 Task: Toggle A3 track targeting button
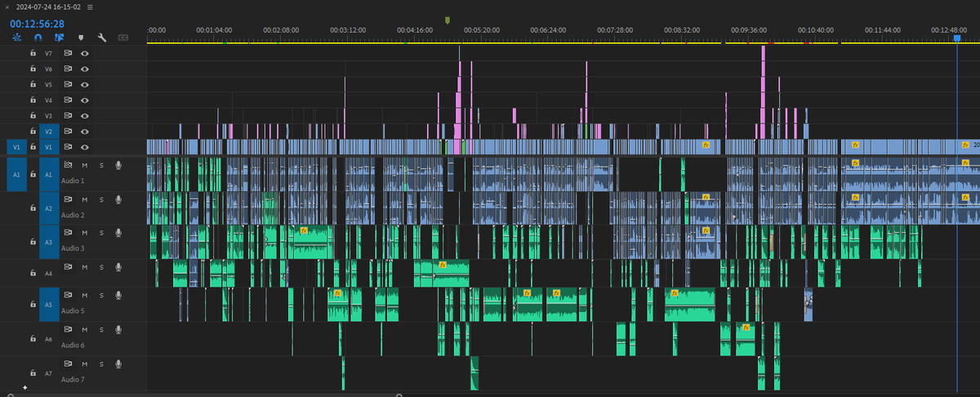pos(48,243)
